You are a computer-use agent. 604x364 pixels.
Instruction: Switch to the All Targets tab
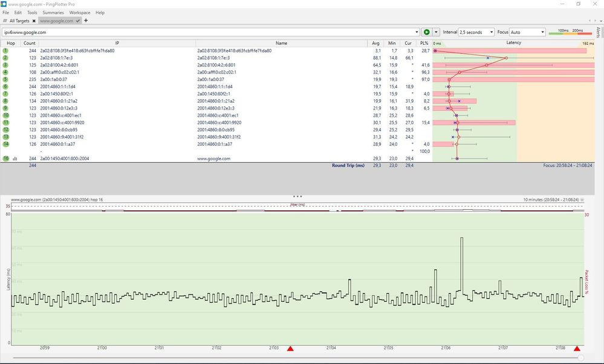18,20
